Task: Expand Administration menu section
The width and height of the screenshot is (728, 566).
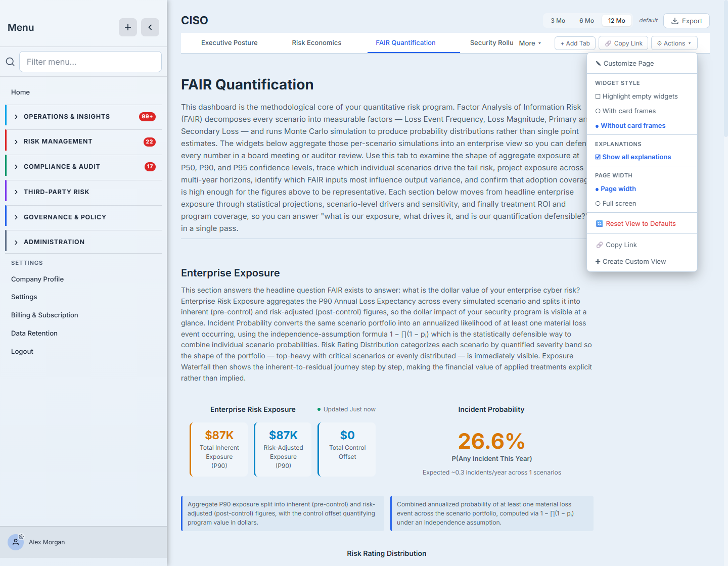Action: pos(84,242)
